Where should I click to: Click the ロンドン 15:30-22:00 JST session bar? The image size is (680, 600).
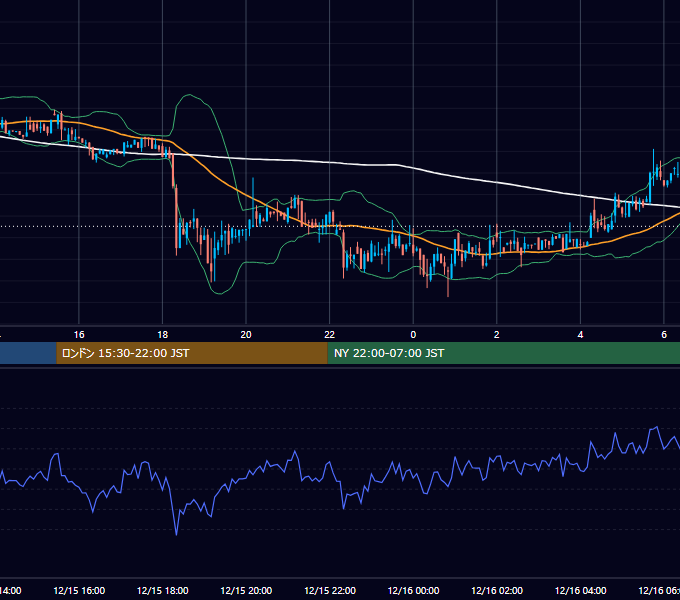pos(192,353)
